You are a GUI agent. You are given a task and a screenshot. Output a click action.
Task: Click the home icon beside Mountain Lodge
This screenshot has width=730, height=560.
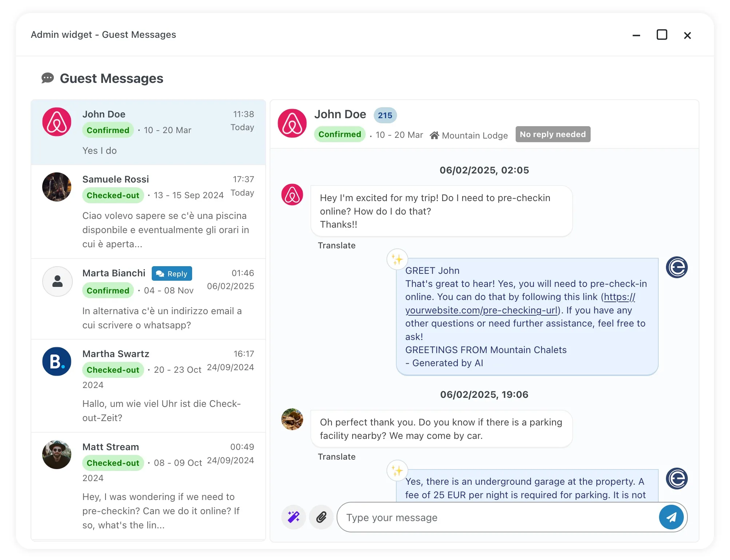click(435, 135)
